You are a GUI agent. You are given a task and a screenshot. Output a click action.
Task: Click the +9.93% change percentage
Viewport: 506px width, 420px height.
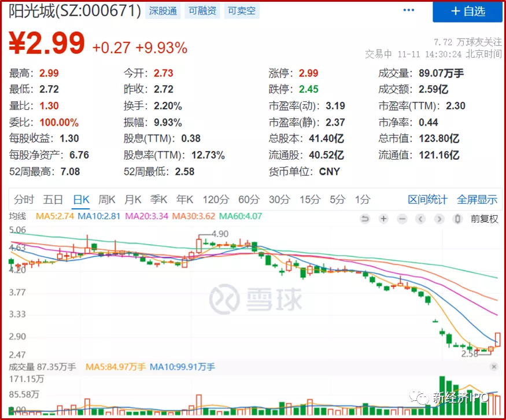pyautogui.click(x=161, y=48)
